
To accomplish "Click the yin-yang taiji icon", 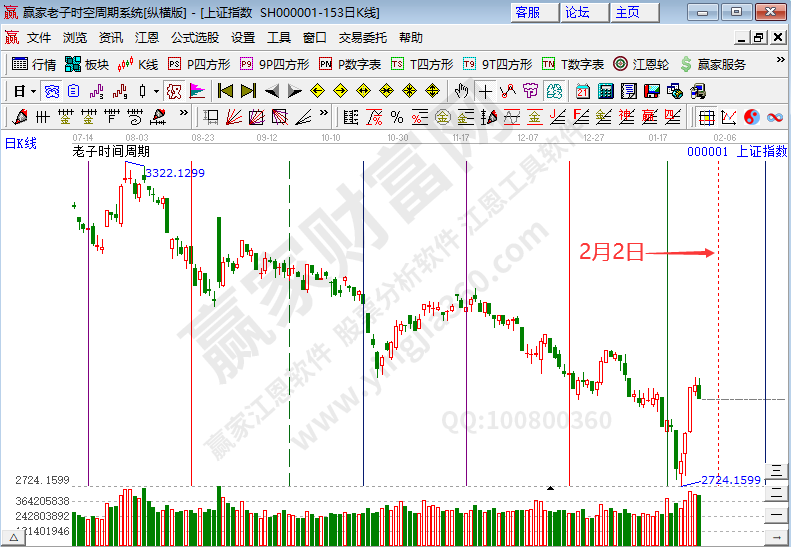I will (752, 117).
